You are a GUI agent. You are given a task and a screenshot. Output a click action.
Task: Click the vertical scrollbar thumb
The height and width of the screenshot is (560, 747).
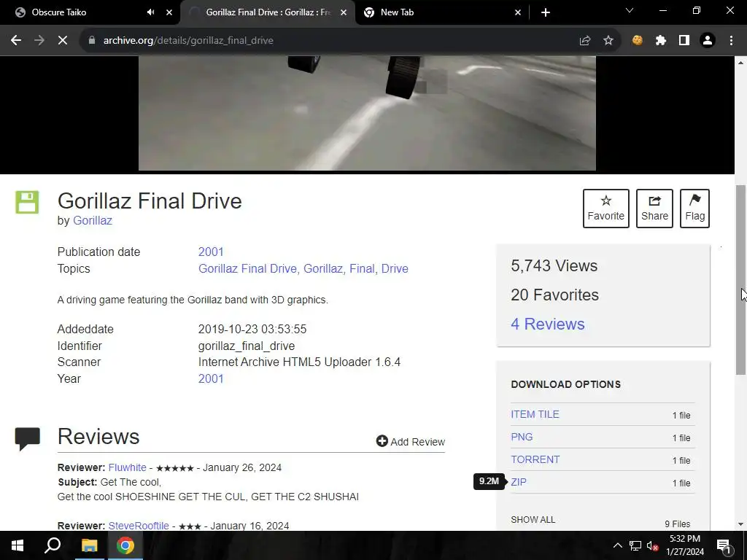pos(741,279)
